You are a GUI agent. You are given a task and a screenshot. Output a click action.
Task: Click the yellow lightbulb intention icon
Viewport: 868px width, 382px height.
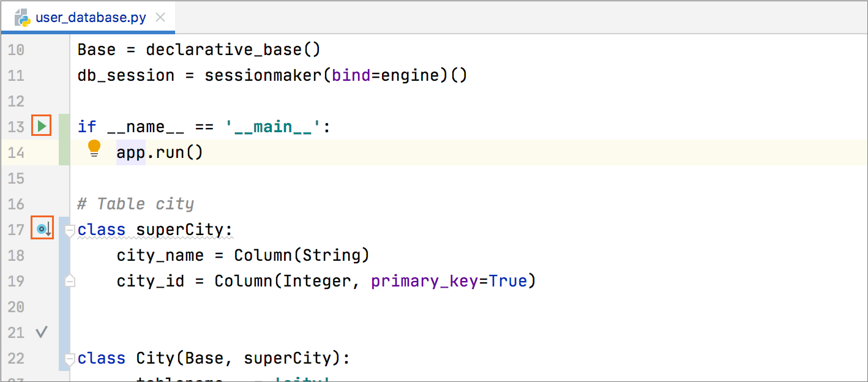[x=94, y=148]
